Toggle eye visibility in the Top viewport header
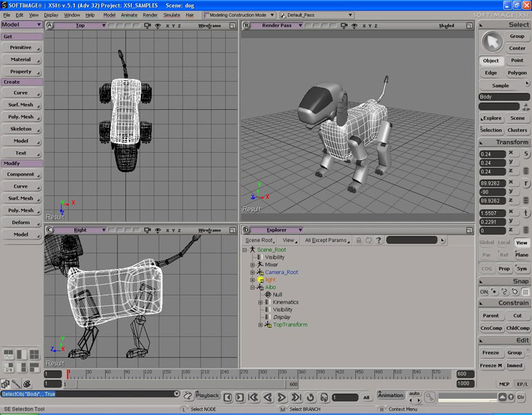 (158, 26)
